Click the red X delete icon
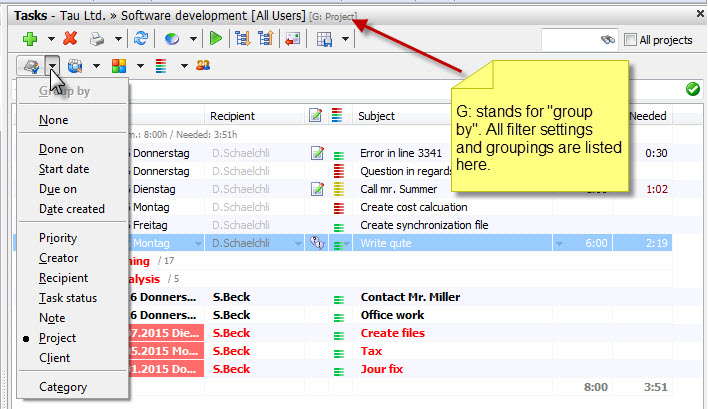Viewport: 708px width, 409px height. click(x=70, y=39)
